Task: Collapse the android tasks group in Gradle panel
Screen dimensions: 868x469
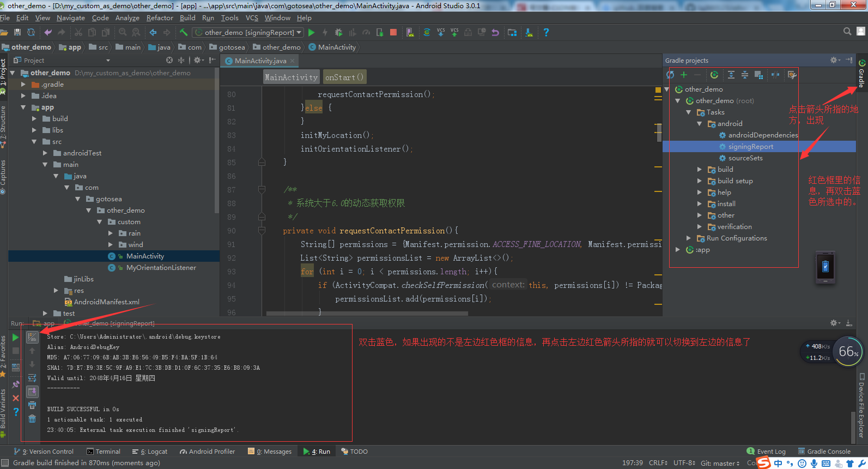Action: (x=700, y=124)
